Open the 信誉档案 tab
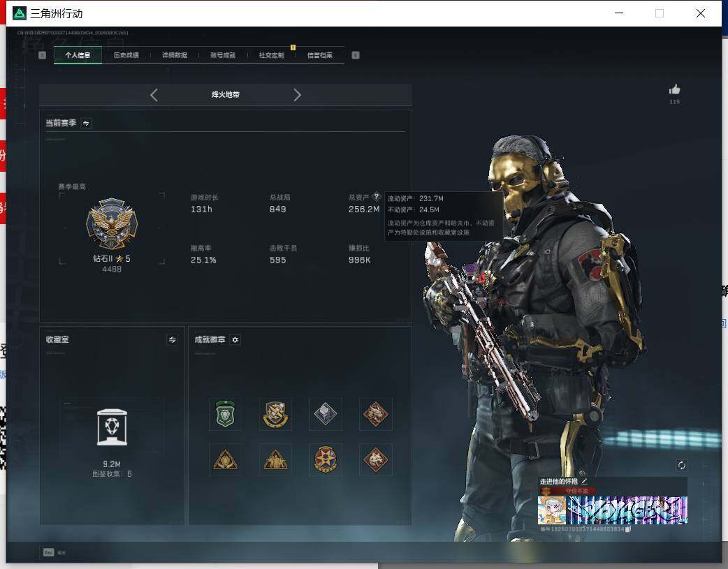Viewport: 728px width, 569px height. coord(320,55)
